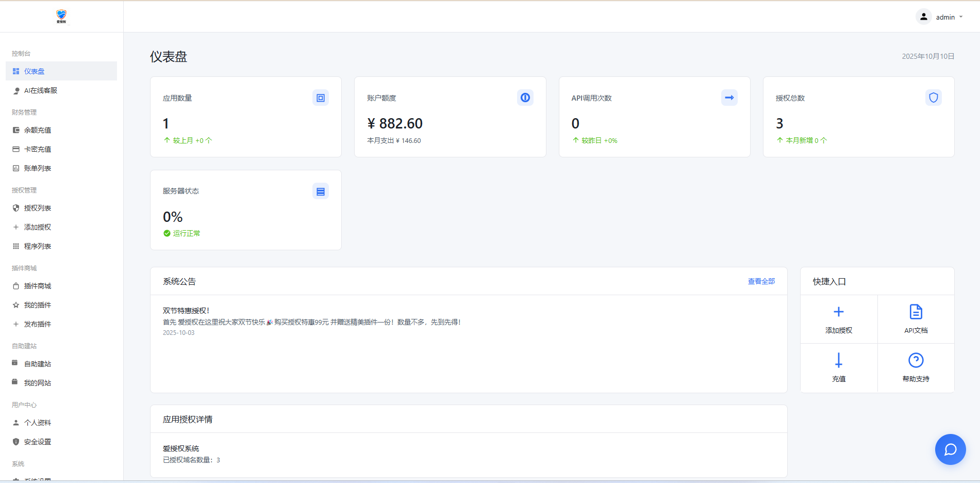Click the plus 添加授权 quick entry
This screenshot has width=980, height=483.
[838, 319]
